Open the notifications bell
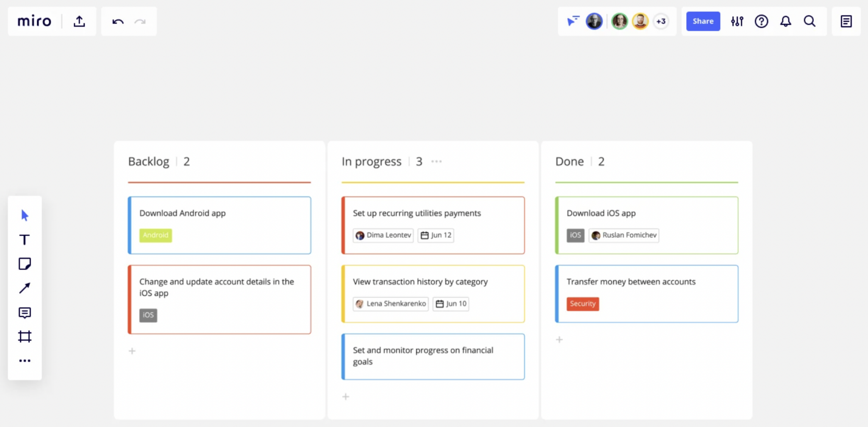Image resolution: width=868 pixels, height=427 pixels. coord(785,21)
